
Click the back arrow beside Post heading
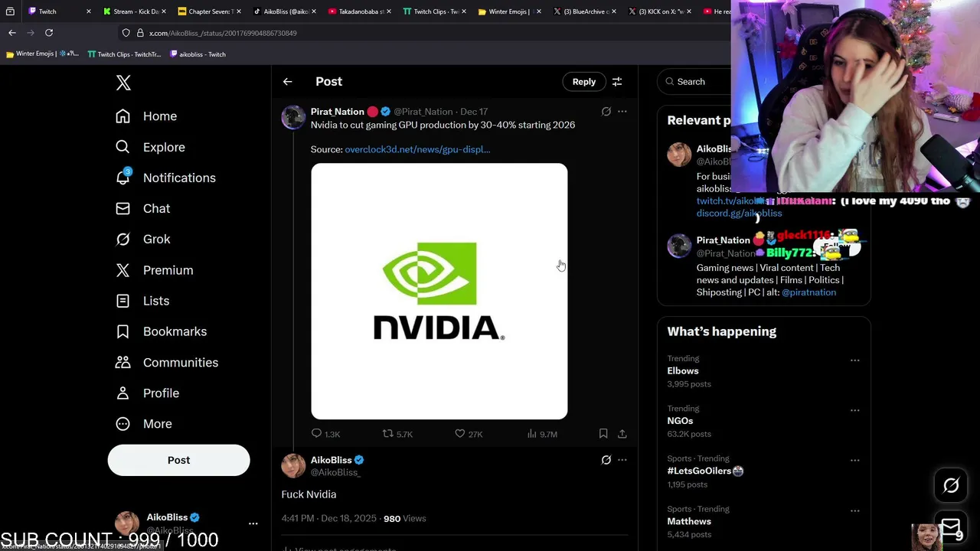click(x=287, y=82)
